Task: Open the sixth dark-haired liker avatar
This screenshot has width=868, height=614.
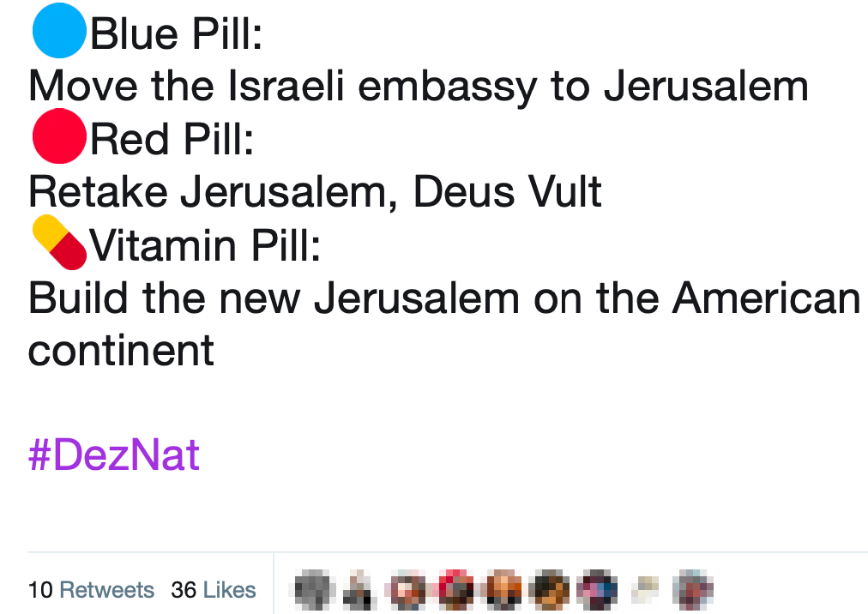Action: [550, 590]
